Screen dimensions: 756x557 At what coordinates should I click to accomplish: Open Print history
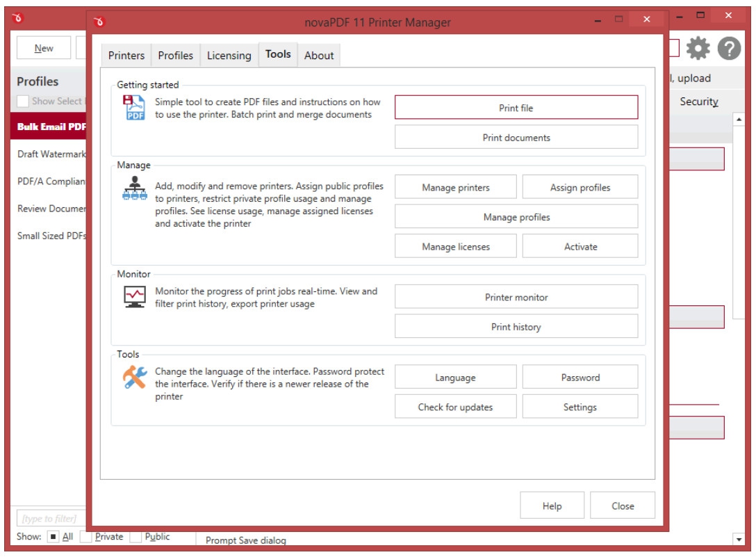pos(516,327)
